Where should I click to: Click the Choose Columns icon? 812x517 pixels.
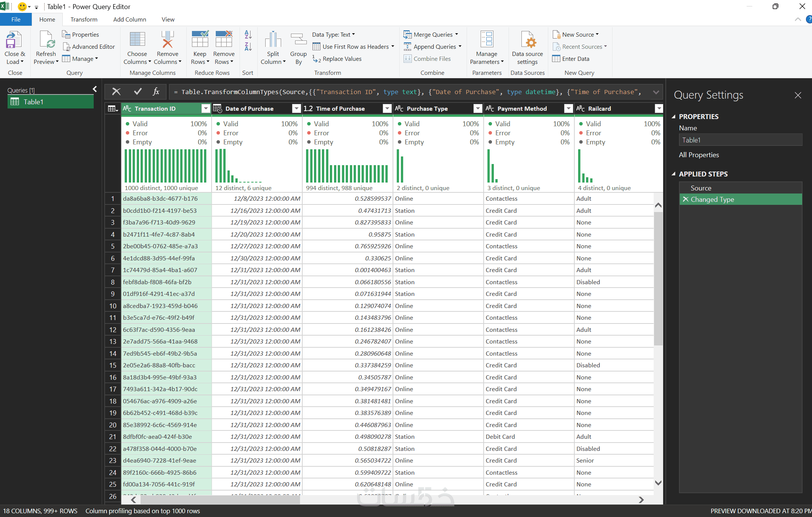tap(137, 40)
